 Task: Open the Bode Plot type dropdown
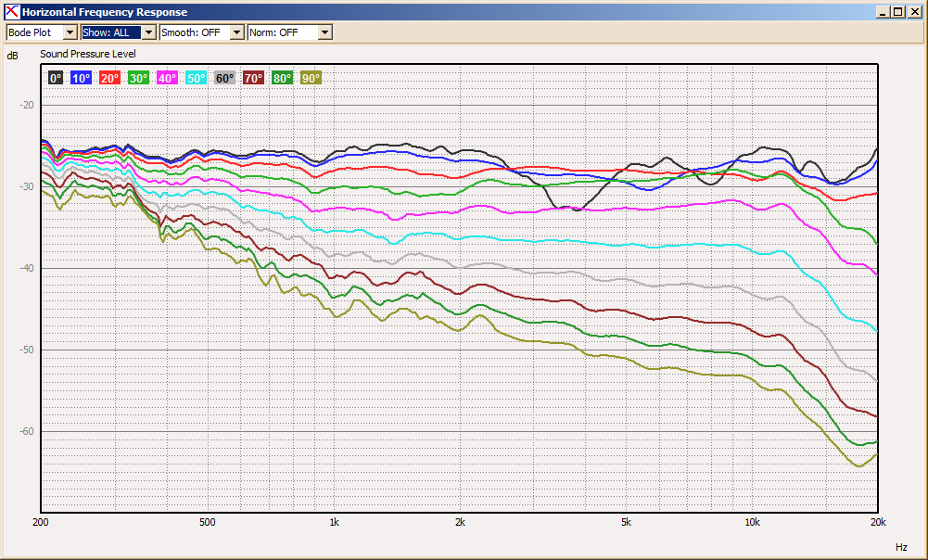(x=42, y=32)
